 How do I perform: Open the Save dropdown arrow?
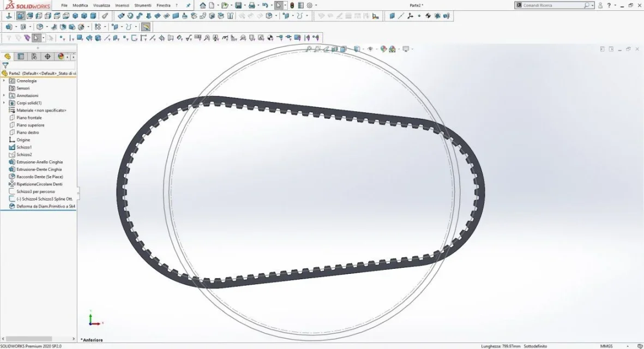244,5
